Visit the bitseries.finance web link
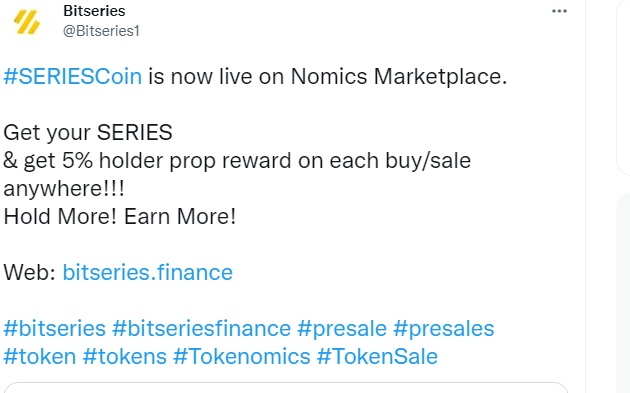 point(147,272)
